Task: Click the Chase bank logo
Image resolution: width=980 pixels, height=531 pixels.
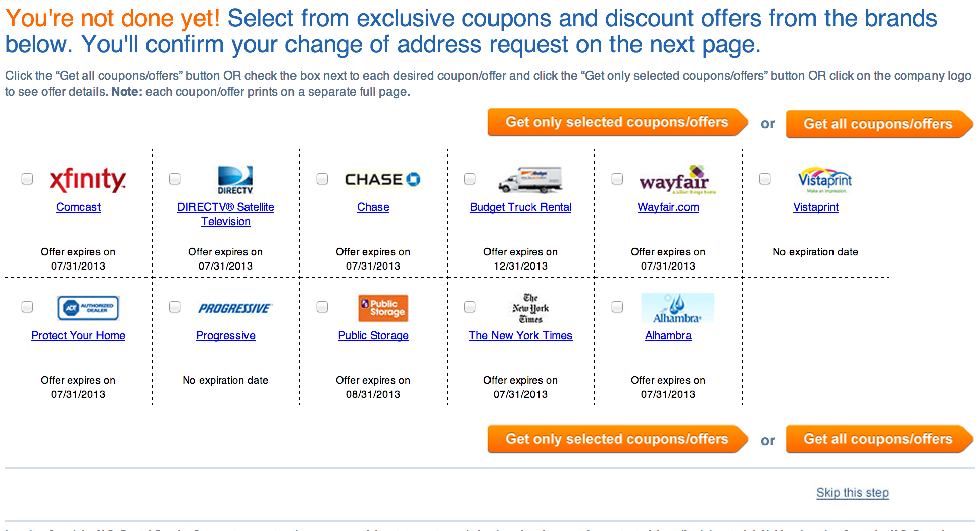Action: click(382, 180)
